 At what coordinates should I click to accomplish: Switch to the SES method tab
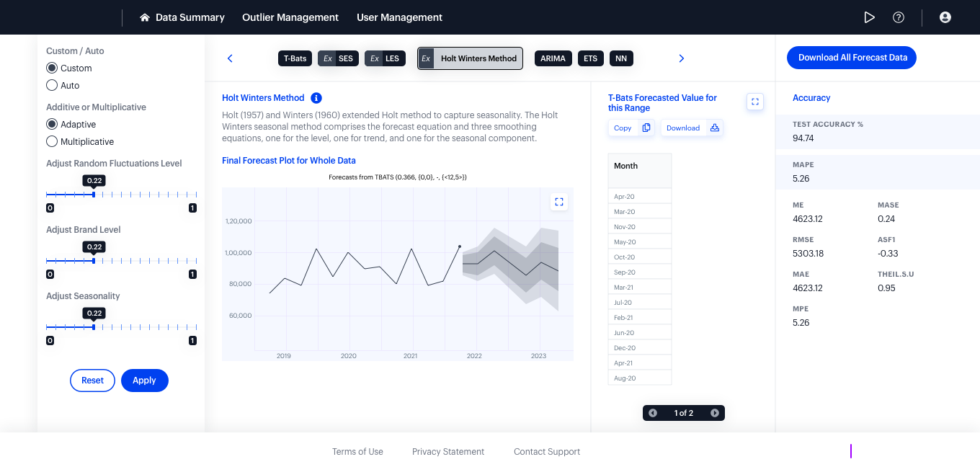pyautogui.click(x=338, y=58)
